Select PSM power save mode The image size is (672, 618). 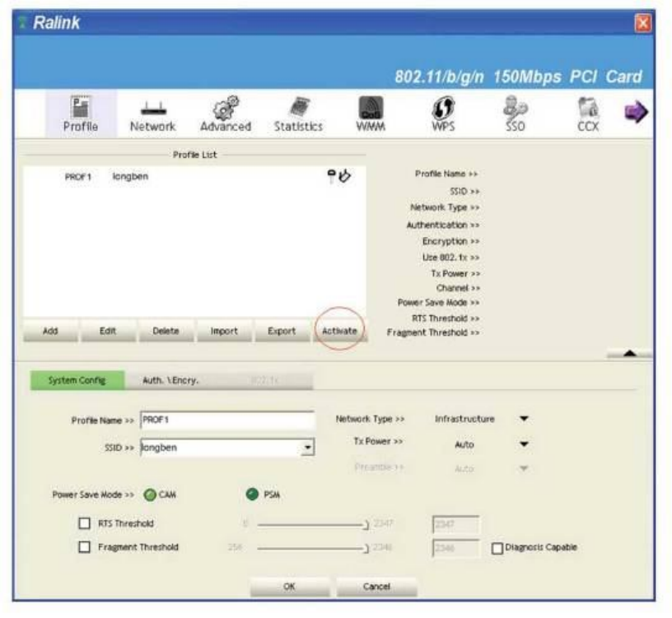(x=253, y=495)
